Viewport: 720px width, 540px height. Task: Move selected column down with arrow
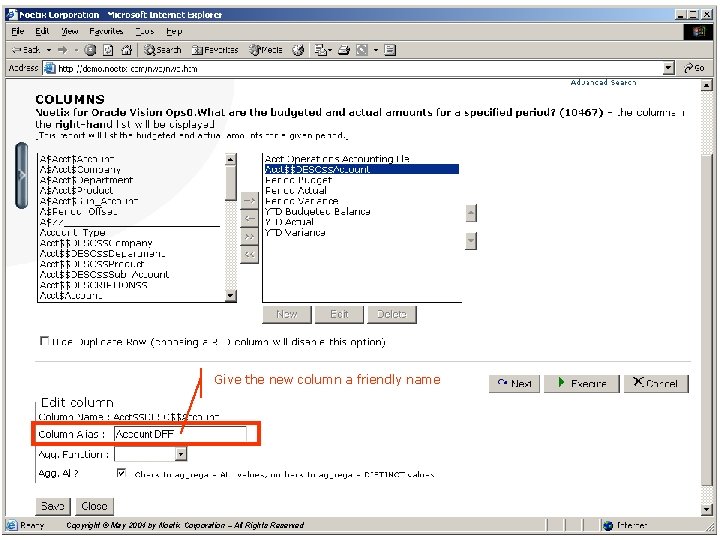pos(471,241)
